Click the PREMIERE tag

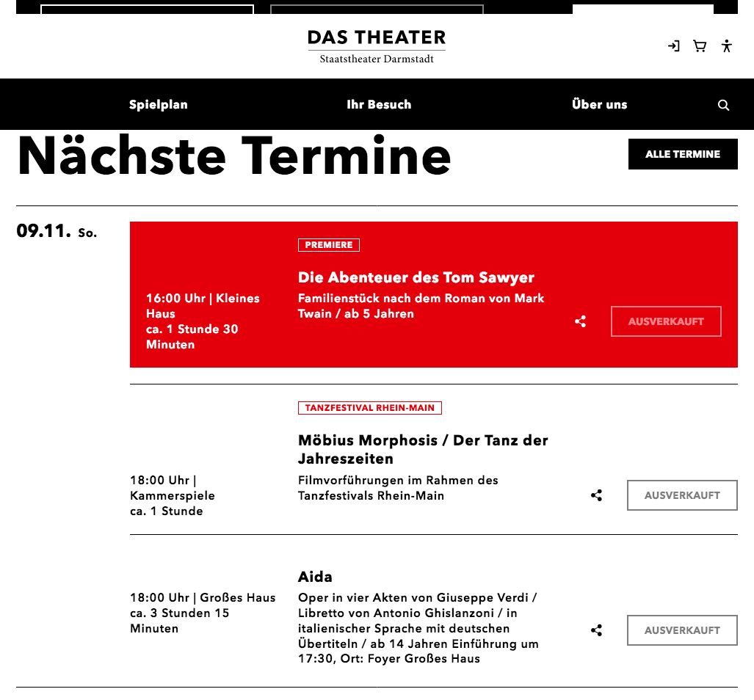[x=328, y=245]
